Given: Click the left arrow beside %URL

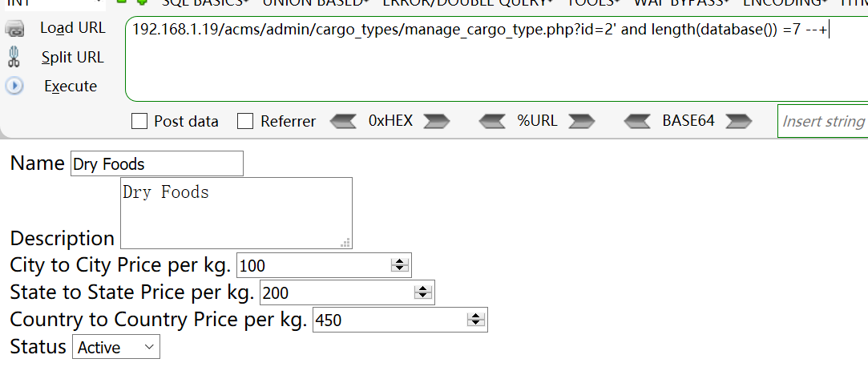Looking at the screenshot, I should click(491, 121).
